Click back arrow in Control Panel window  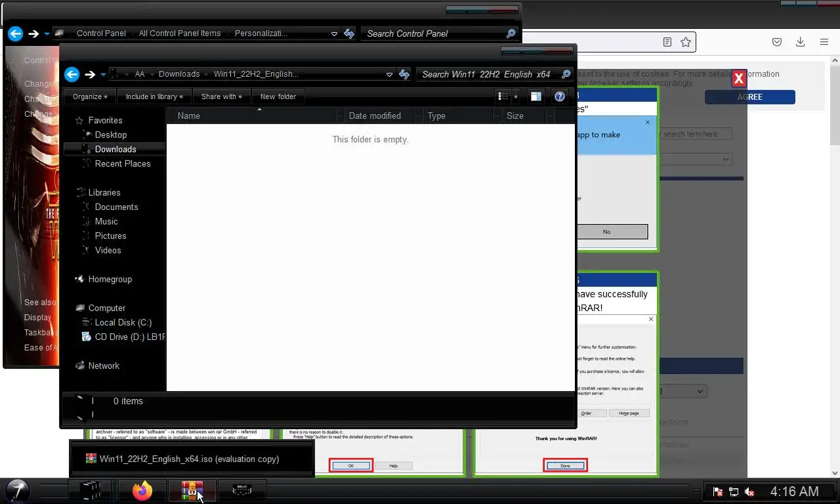pos(15,33)
